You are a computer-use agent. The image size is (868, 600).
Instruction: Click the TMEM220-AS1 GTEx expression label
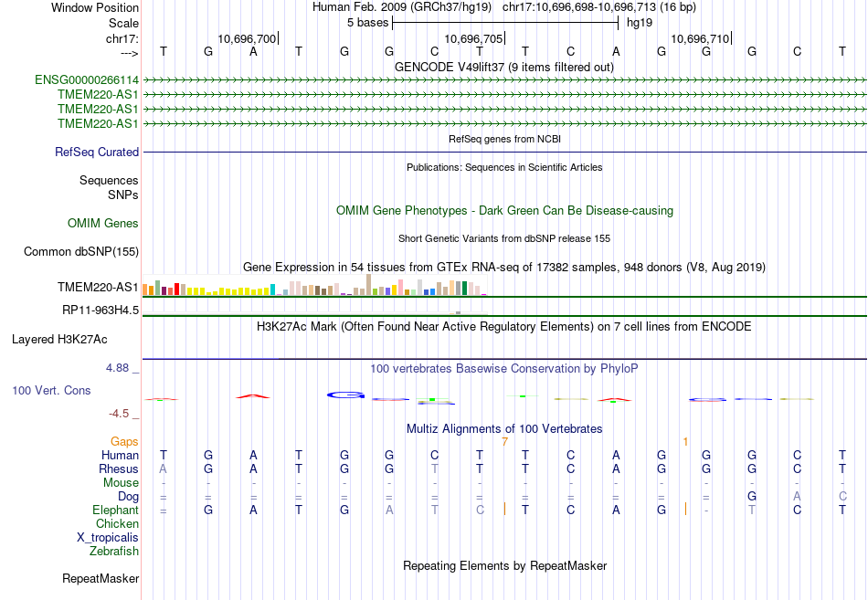coord(98,288)
